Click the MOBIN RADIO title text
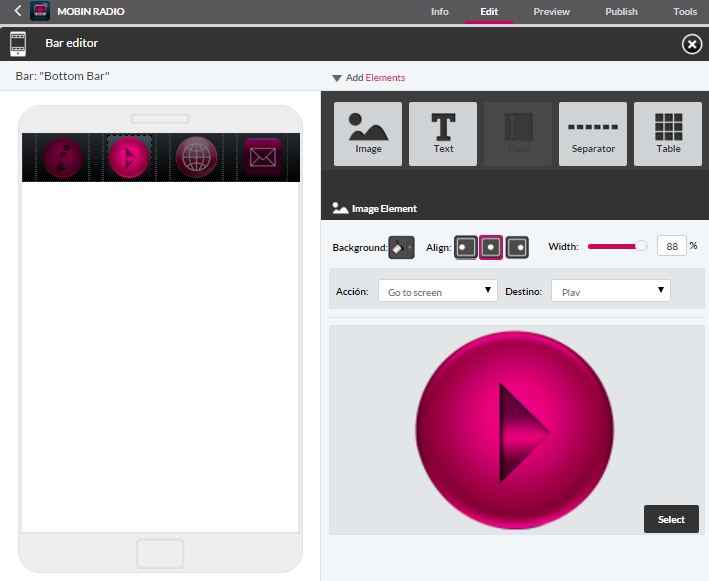Screen dimensions: 709x581 [91, 12]
